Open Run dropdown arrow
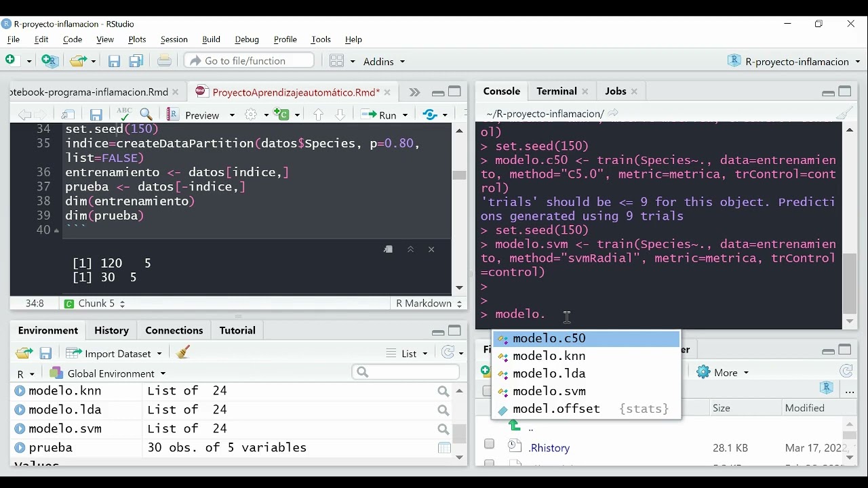The height and width of the screenshot is (488, 868). click(x=406, y=115)
